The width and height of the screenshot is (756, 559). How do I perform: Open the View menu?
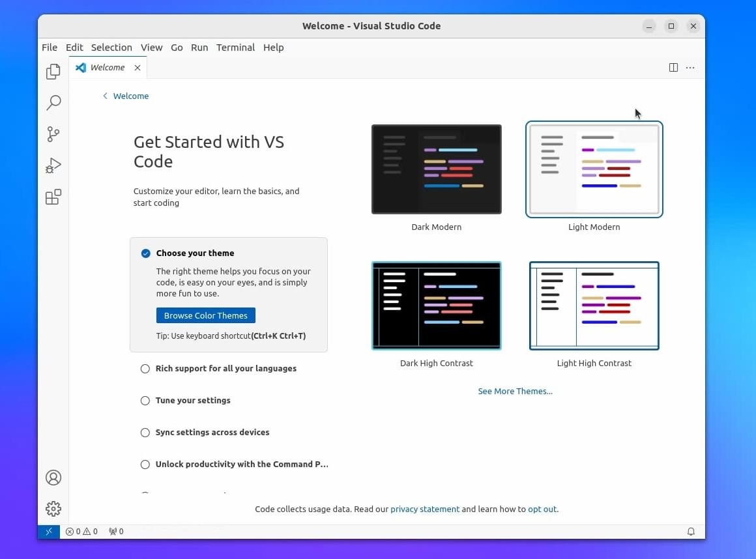[151, 47]
